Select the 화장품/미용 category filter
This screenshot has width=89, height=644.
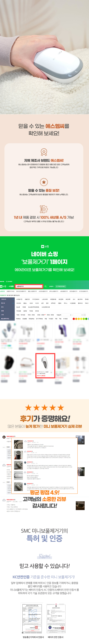[53, 299]
